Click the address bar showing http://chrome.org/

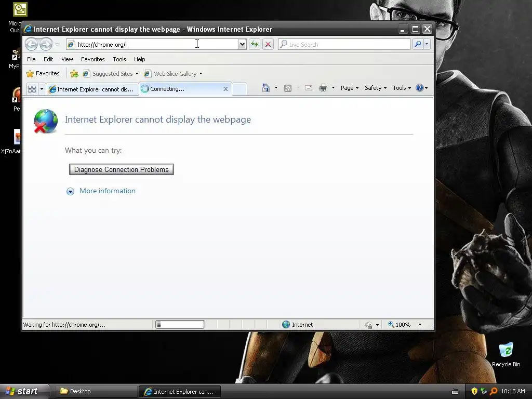coord(152,45)
